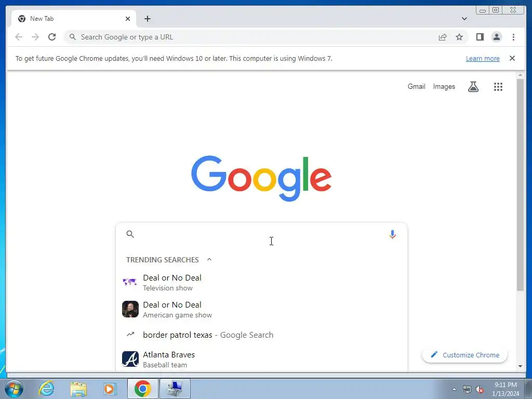Open the clock showing 9:11 PM

[x=506, y=389]
